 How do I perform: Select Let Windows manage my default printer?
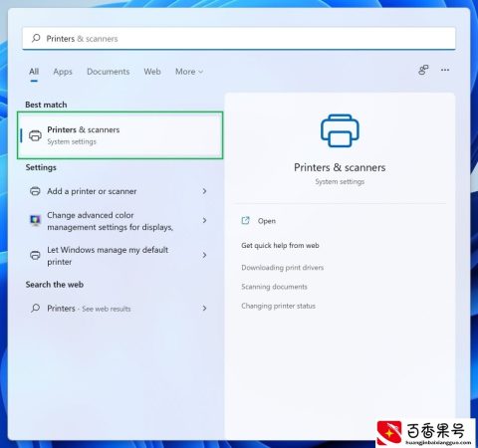click(117, 256)
